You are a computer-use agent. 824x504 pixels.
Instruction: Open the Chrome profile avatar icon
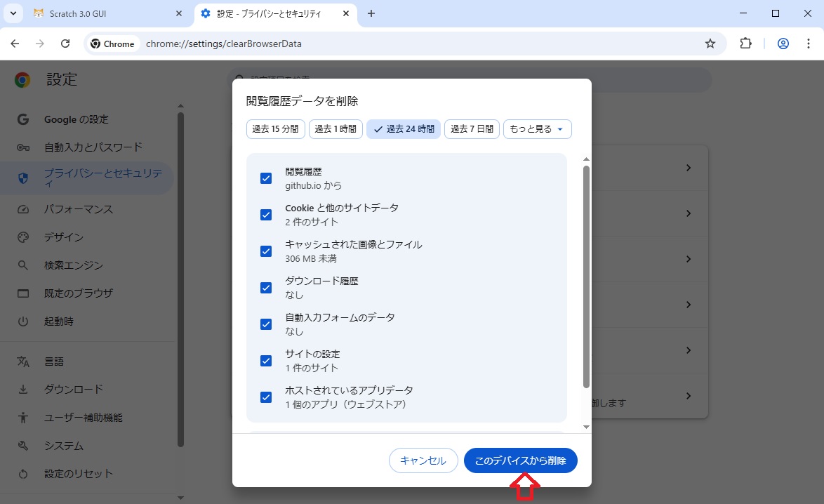click(783, 44)
